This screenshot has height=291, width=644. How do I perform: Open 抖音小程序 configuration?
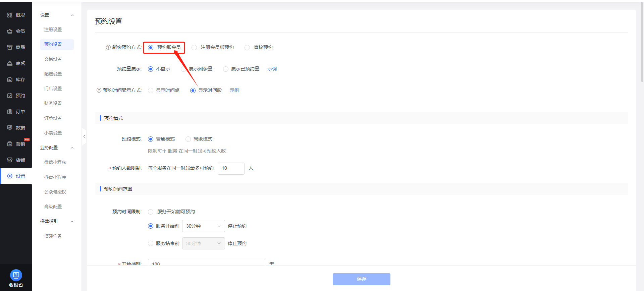[55, 177]
